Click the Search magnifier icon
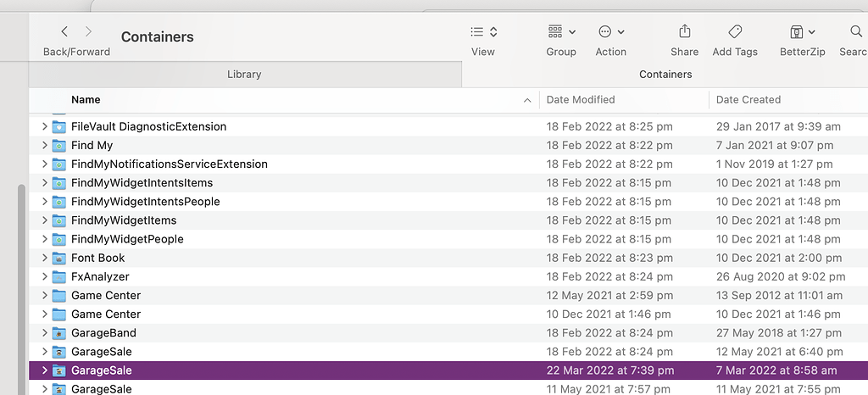868x395 pixels. pyautogui.click(x=856, y=31)
